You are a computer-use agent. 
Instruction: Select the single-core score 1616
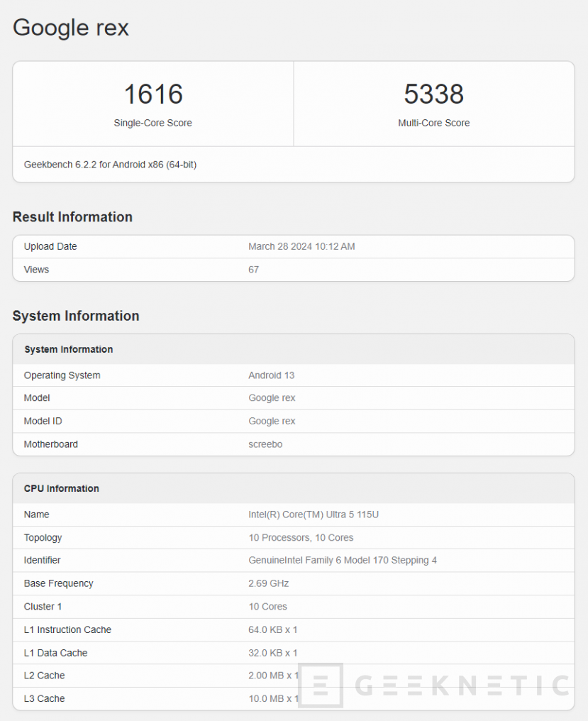[153, 94]
